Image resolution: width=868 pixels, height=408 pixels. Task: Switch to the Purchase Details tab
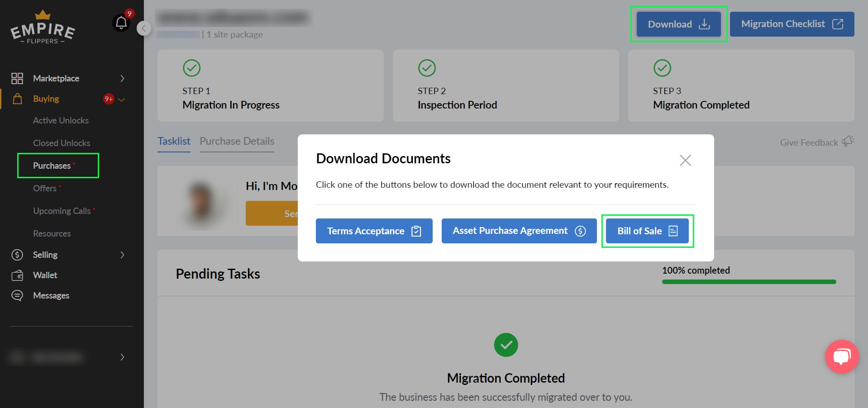tap(237, 141)
